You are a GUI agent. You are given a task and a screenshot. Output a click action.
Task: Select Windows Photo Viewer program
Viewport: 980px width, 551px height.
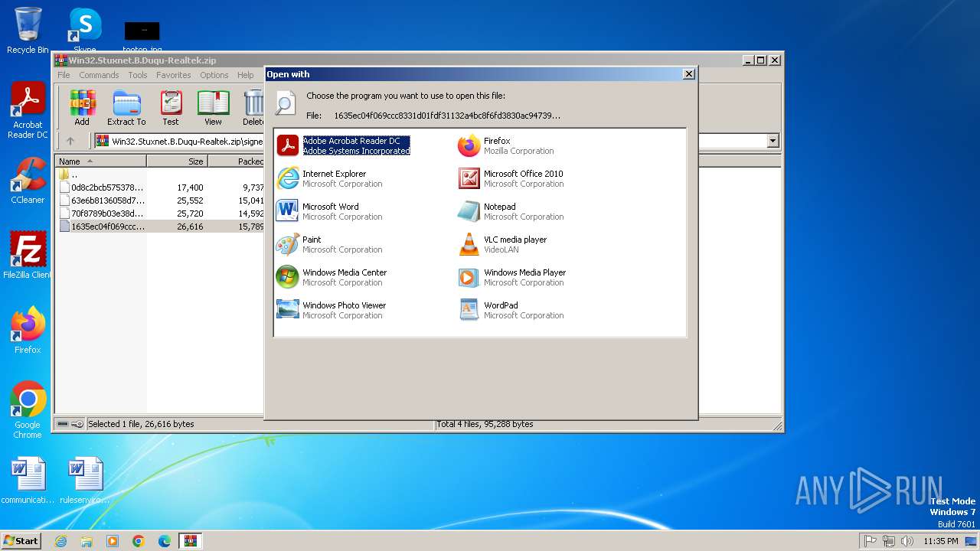point(332,310)
